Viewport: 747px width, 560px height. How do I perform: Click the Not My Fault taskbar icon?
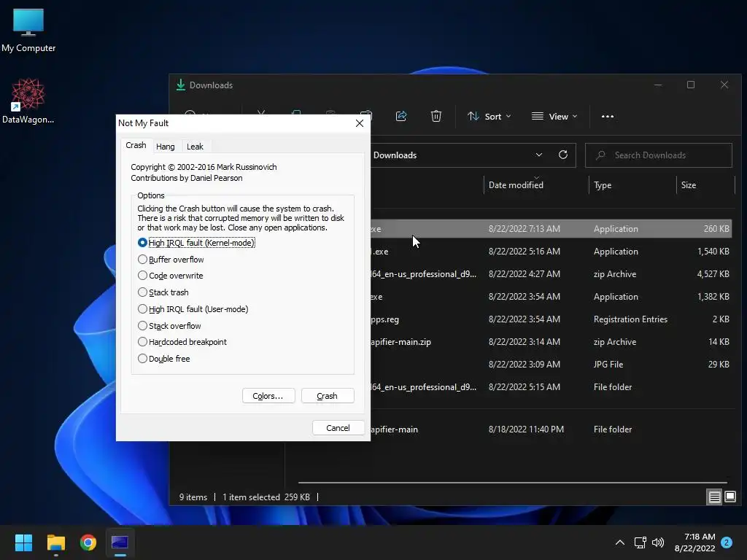[x=120, y=542]
